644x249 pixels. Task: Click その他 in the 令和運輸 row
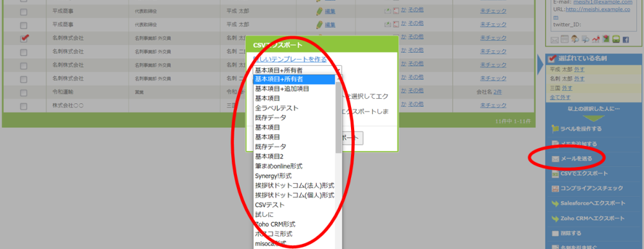tap(415, 90)
